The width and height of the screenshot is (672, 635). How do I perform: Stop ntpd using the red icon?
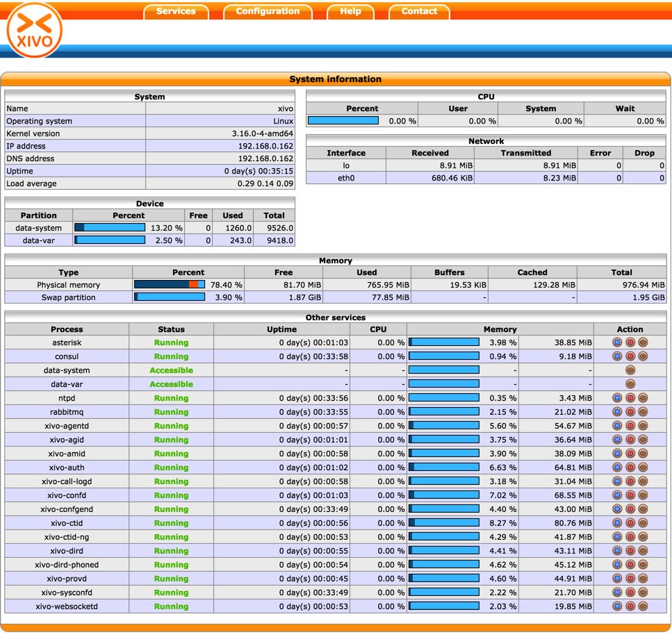tap(630, 397)
